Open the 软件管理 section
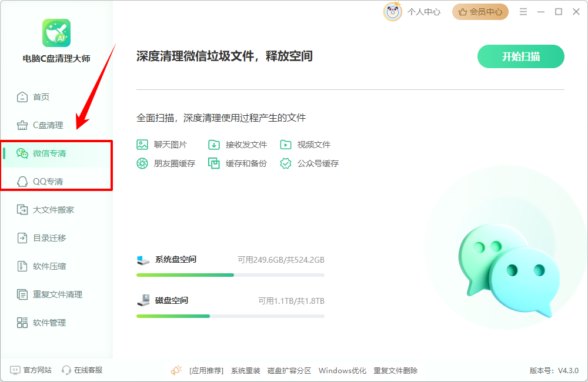Screen dimensions: 588x382 pos(56,323)
